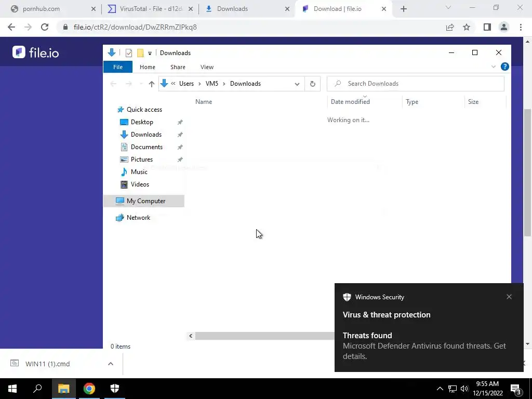Open Desktop in navigation pane

[x=142, y=122]
